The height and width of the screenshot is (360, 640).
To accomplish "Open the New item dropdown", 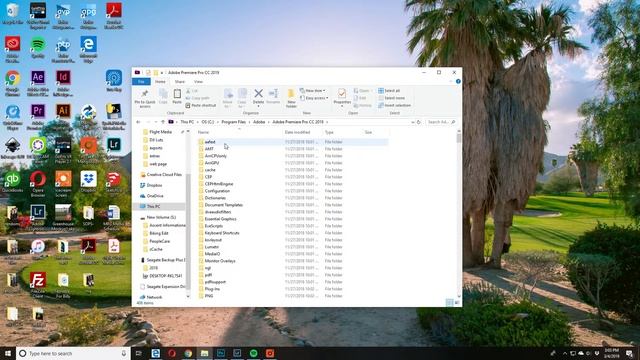I will click(312, 91).
